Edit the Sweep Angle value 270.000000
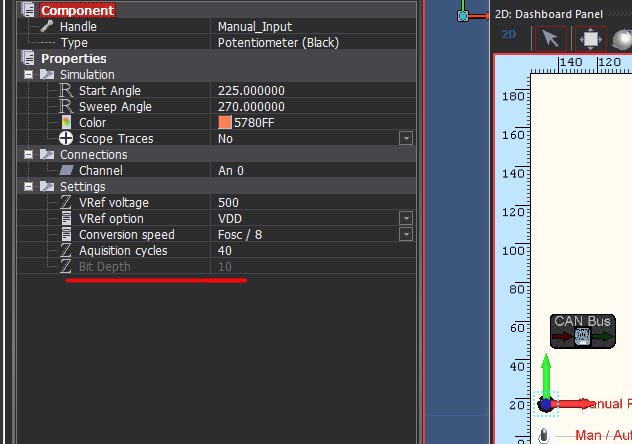The height and width of the screenshot is (444, 632). click(x=251, y=107)
